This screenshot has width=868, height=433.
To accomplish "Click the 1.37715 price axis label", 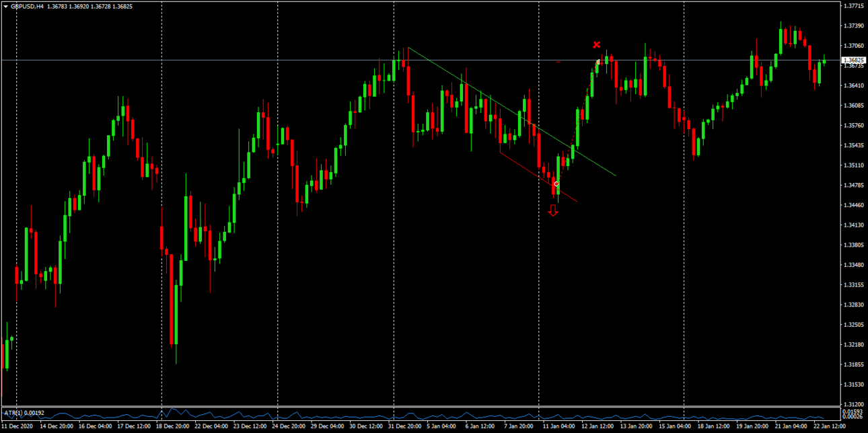I will (x=853, y=6).
